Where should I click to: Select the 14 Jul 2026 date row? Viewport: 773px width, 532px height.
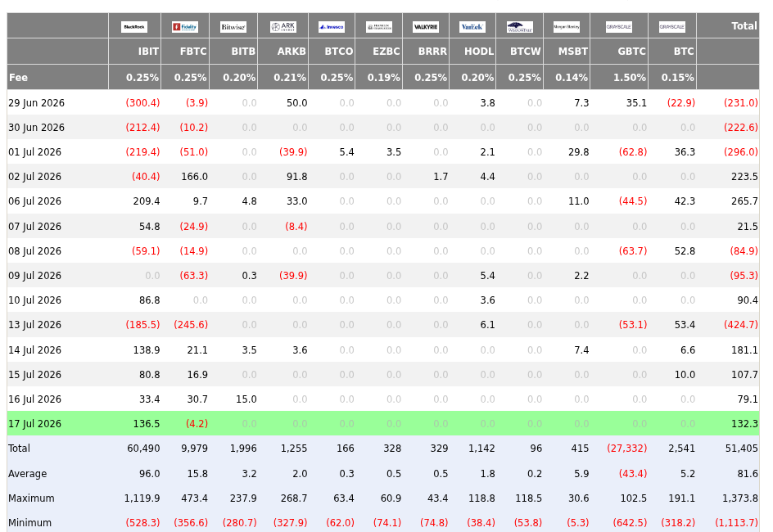[383, 349]
